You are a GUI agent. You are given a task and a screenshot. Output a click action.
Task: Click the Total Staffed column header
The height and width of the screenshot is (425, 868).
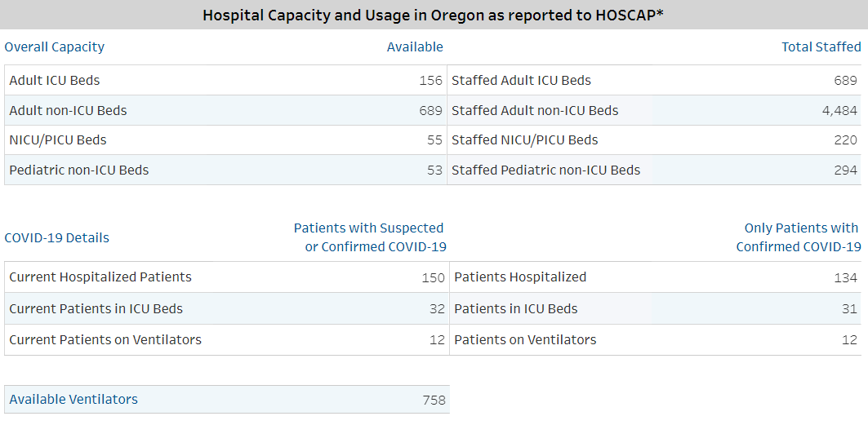pos(821,47)
